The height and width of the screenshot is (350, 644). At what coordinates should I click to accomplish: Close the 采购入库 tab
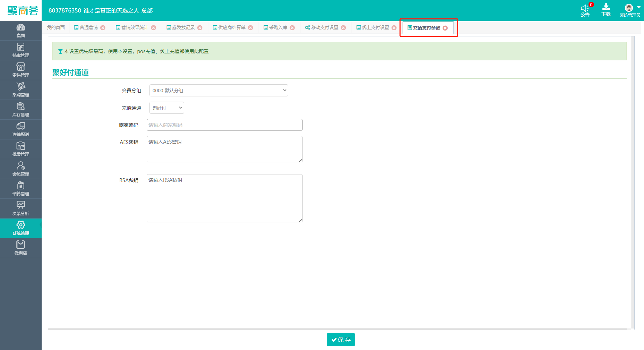(x=292, y=28)
